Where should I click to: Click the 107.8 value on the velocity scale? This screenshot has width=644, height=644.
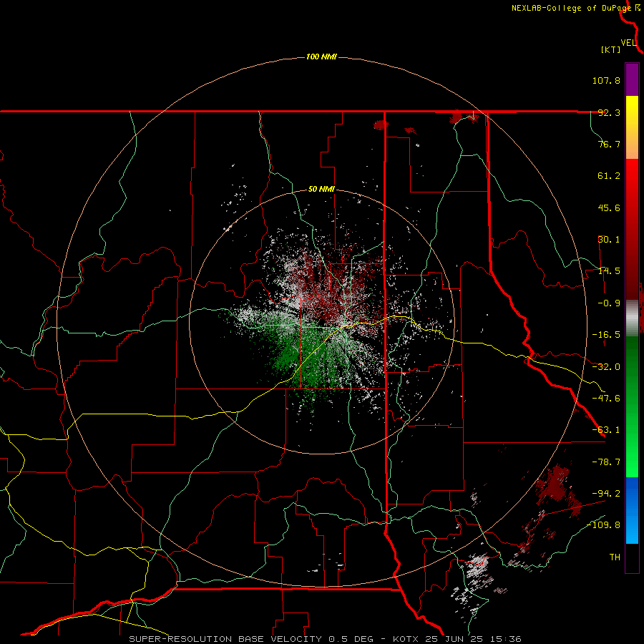tap(606, 80)
